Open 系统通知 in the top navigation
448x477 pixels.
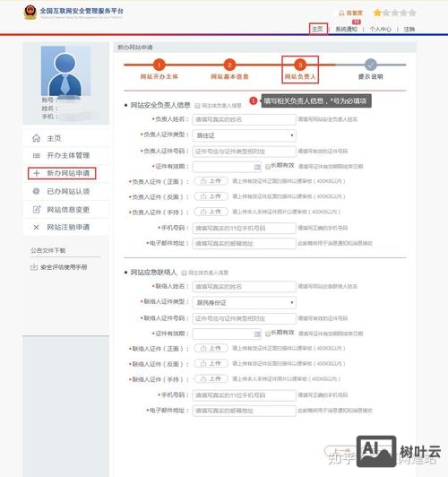[x=346, y=29]
